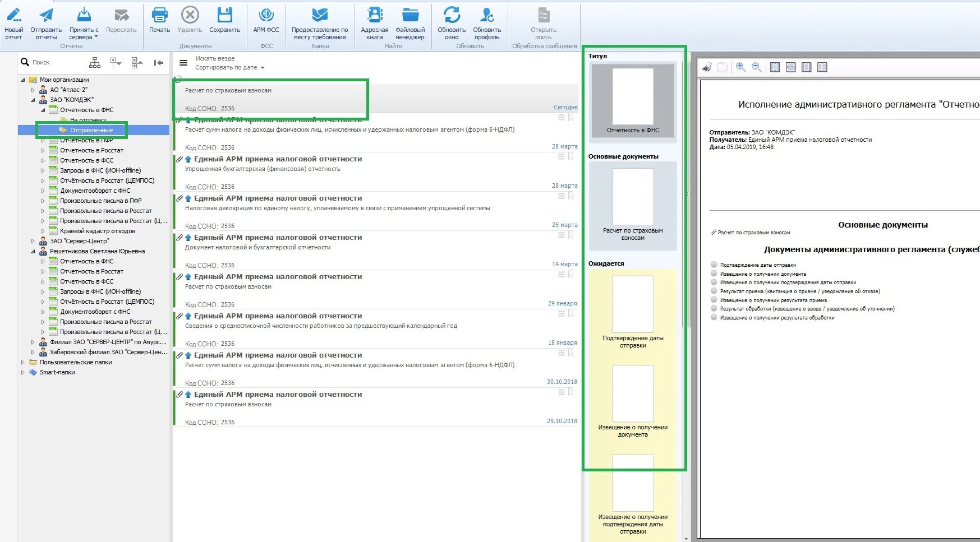
Task: Fit whole page in preview
Action: [775, 67]
